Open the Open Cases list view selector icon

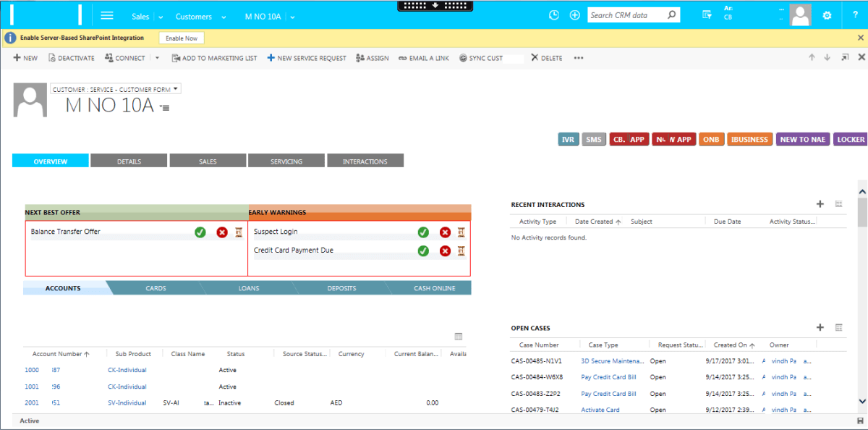pos(838,328)
